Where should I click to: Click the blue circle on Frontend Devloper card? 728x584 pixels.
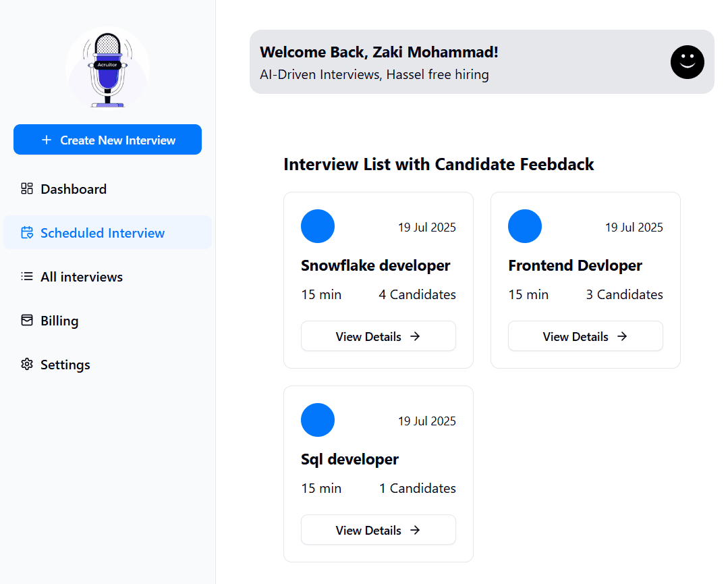[x=525, y=226]
